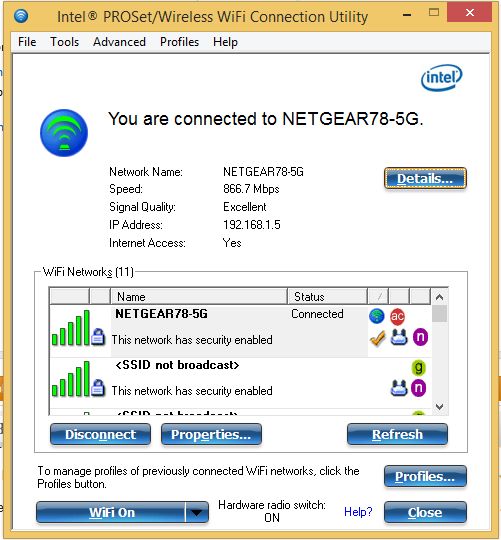Click the red 'ac' band icon
This screenshot has width=501, height=540.
click(397, 316)
